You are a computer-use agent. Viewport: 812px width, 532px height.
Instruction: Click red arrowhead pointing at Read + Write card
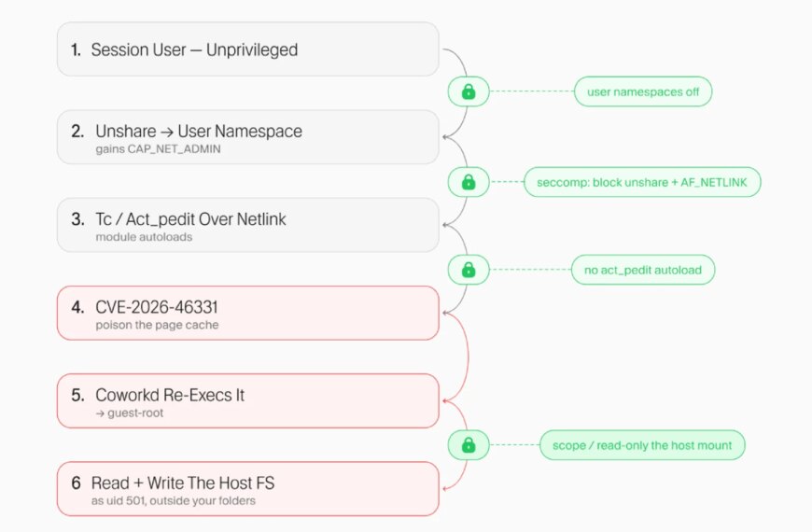445,488
